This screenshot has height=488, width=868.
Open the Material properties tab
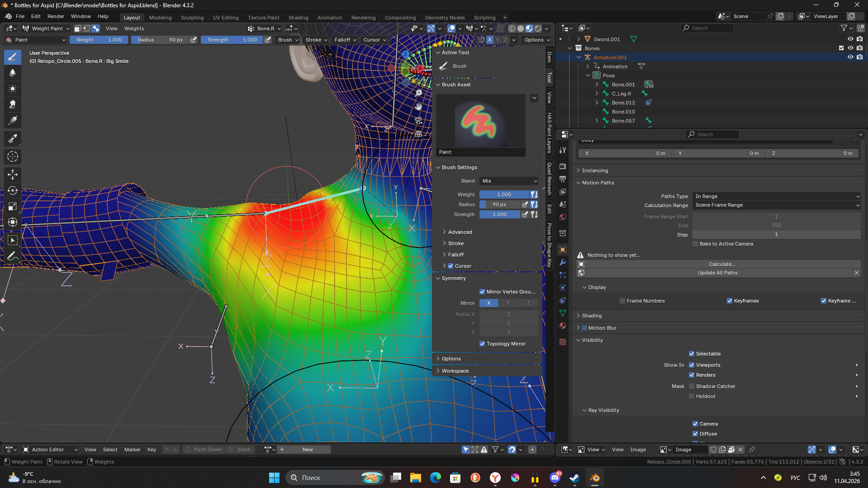[563, 326]
